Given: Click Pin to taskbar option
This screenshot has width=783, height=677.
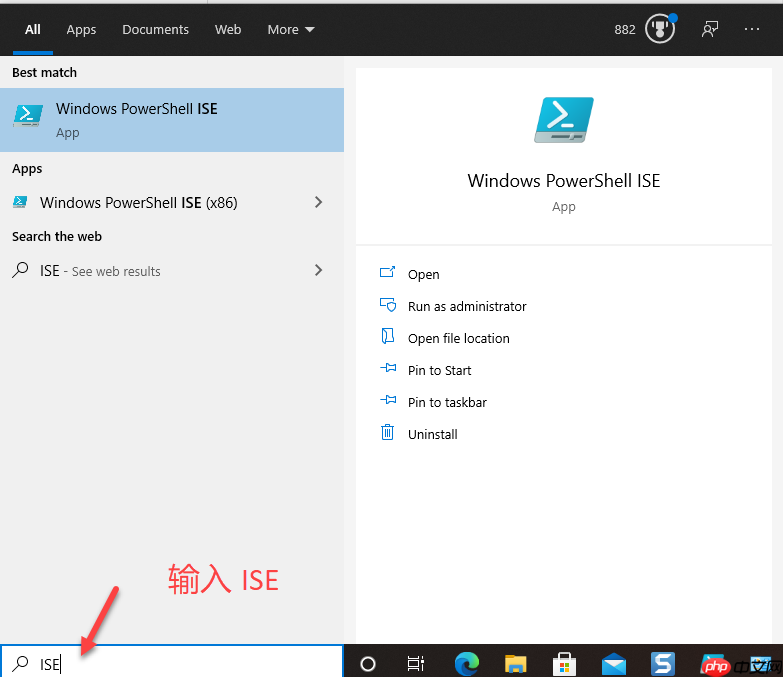Looking at the screenshot, I should coord(447,402).
